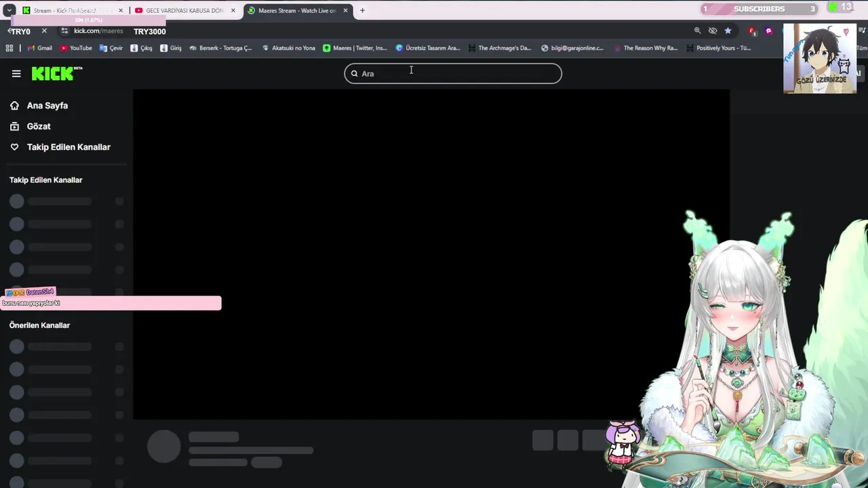Open Berserk - Tortuga bookmark

click(x=220, y=48)
